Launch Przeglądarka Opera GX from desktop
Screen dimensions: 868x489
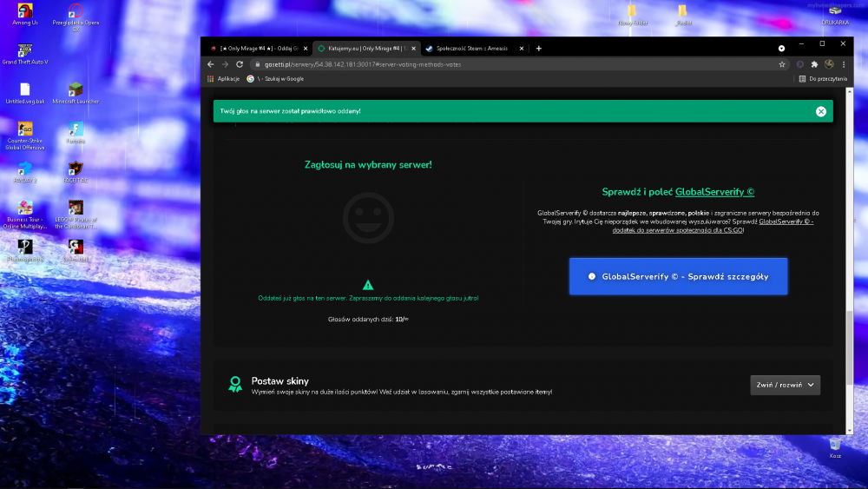tap(76, 17)
